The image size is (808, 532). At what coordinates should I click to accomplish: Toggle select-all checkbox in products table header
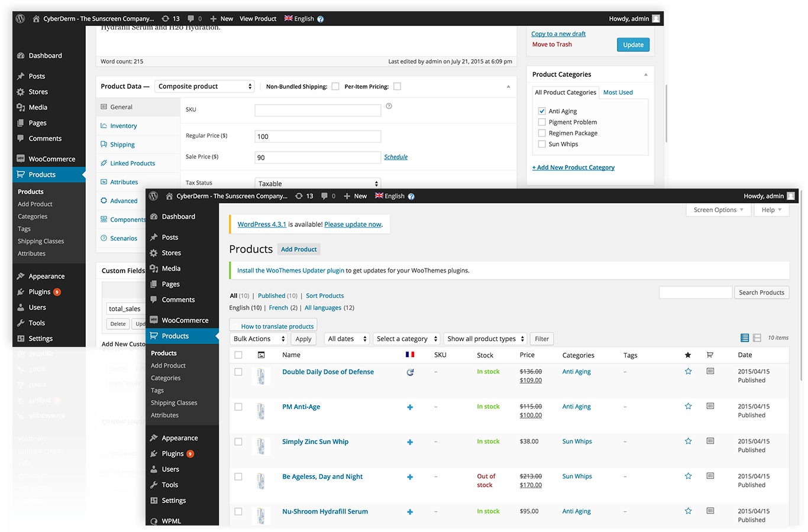[x=238, y=355]
